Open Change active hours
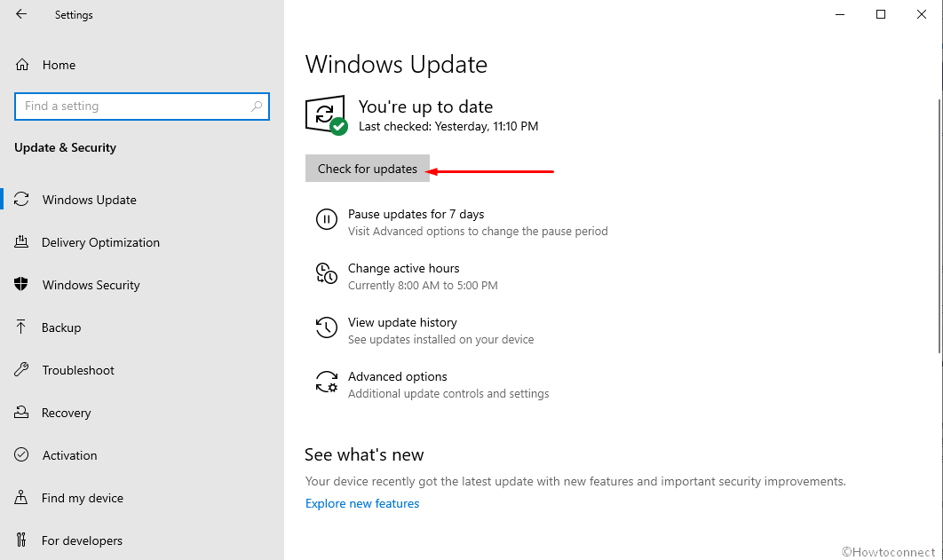The image size is (943, 560). [x=403, y=268]
